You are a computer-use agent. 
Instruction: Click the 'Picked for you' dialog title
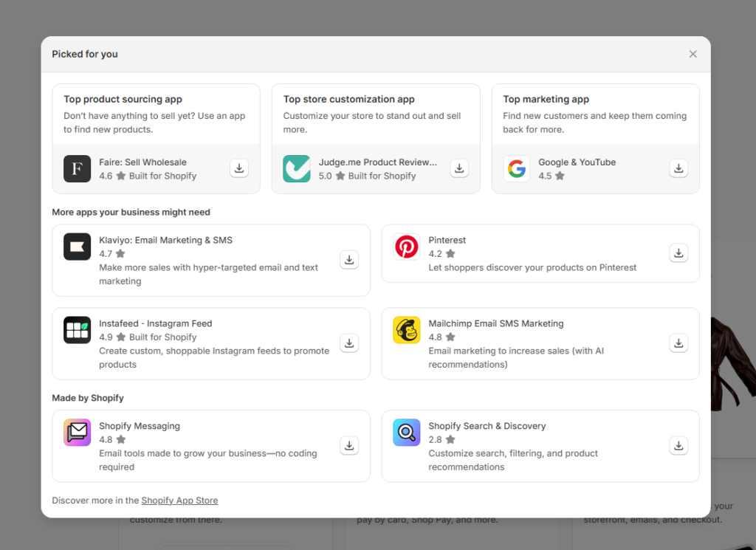click(85, 54)
